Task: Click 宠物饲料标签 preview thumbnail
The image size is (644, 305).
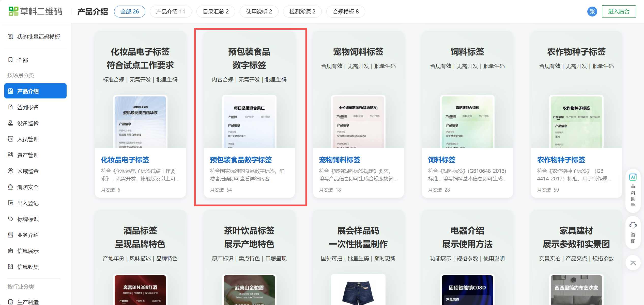Action: [x=358, y=122]
